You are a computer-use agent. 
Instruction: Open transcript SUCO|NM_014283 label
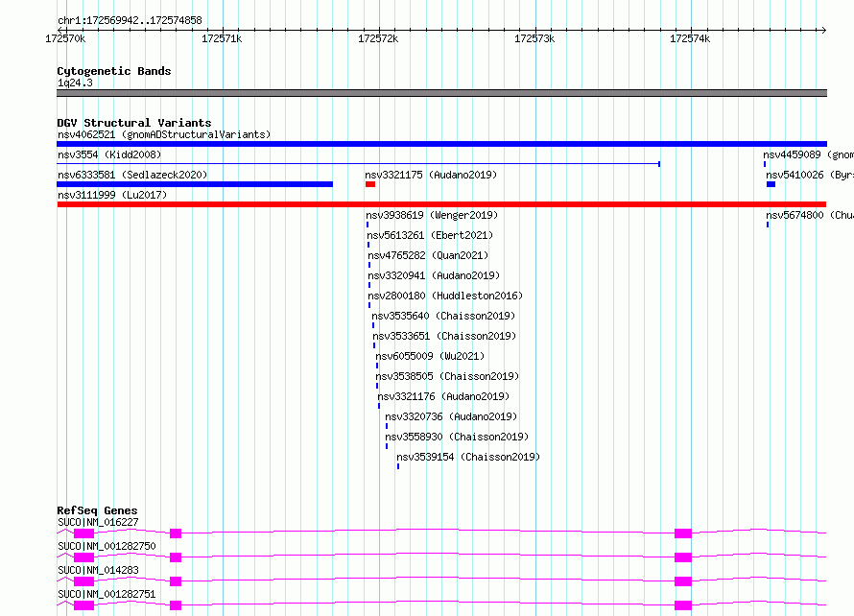[x=98, y=570]
